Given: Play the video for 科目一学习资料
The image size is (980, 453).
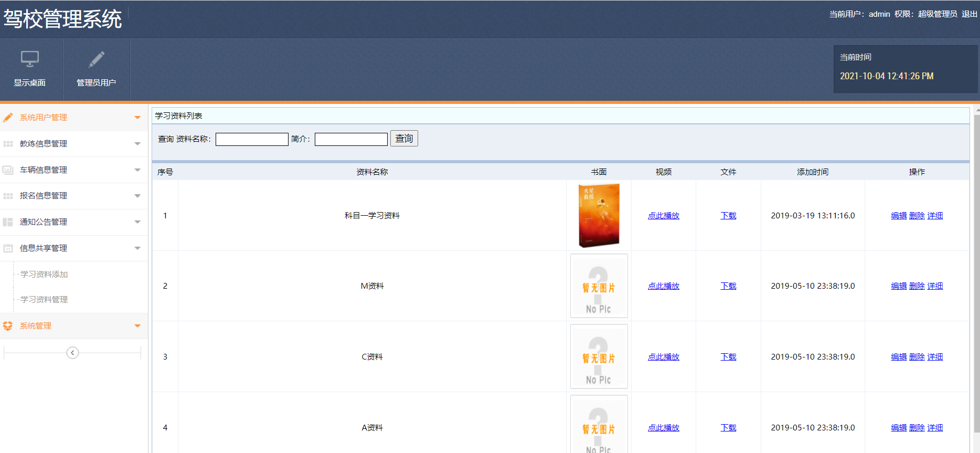Looking at the screenshot, I should [x=664, y=216].
